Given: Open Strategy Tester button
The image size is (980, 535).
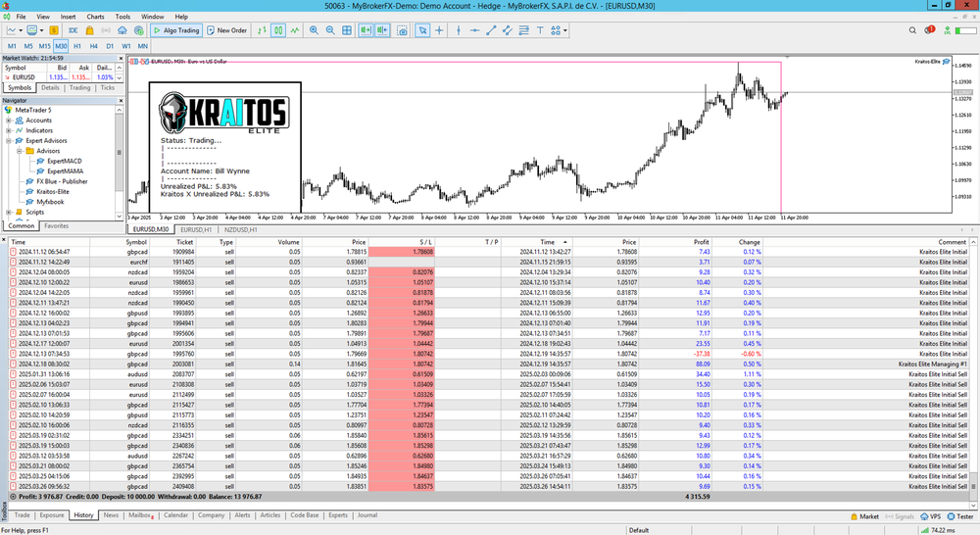Looking at the screenshot, I should click(960, 516).
